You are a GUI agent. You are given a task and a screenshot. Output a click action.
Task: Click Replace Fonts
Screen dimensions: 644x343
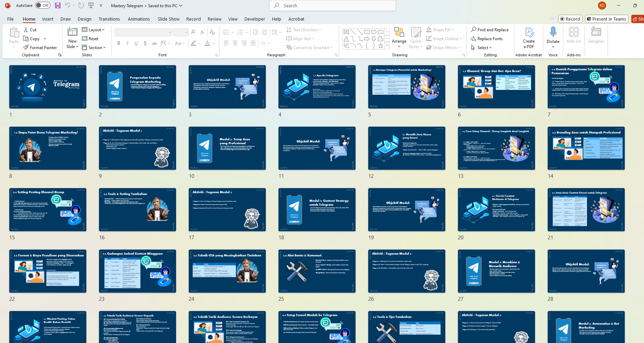click(x=487, y=39)
